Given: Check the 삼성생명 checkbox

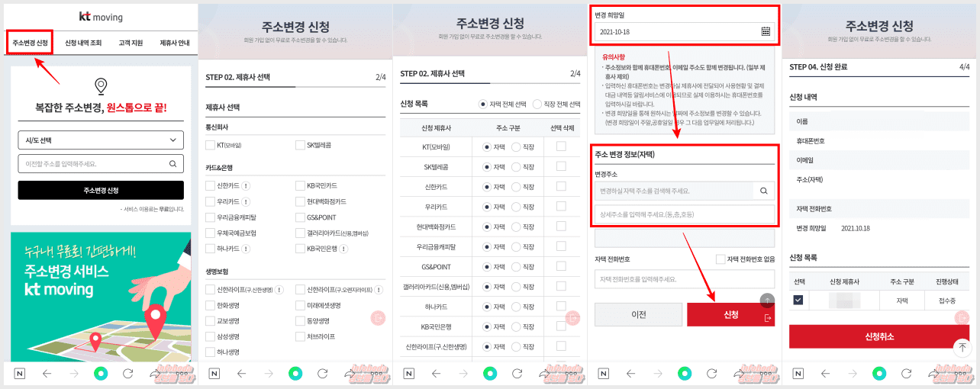Looking at the screenshot, I should 210,336.
